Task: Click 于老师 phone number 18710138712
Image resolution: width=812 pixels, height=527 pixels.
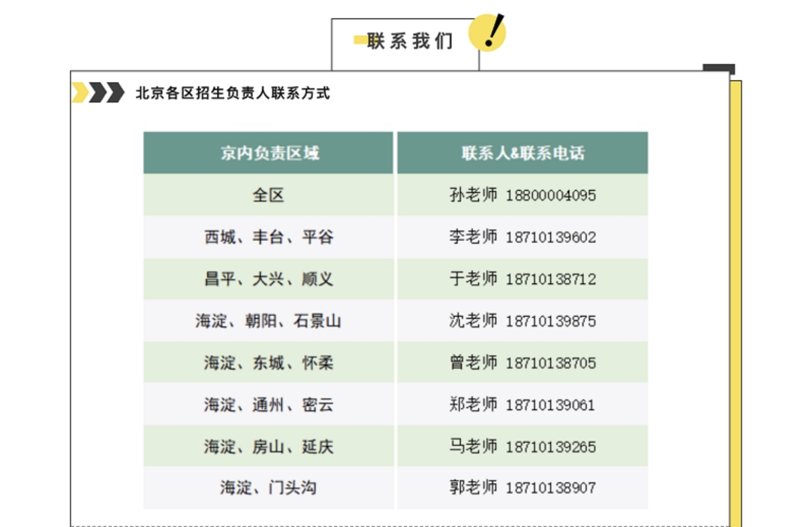Action: [x=551, y=279]
